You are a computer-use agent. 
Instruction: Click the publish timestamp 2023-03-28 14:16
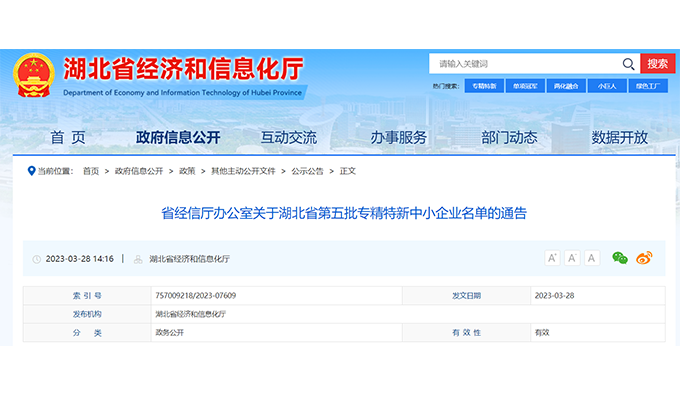(x=80, y=259)
